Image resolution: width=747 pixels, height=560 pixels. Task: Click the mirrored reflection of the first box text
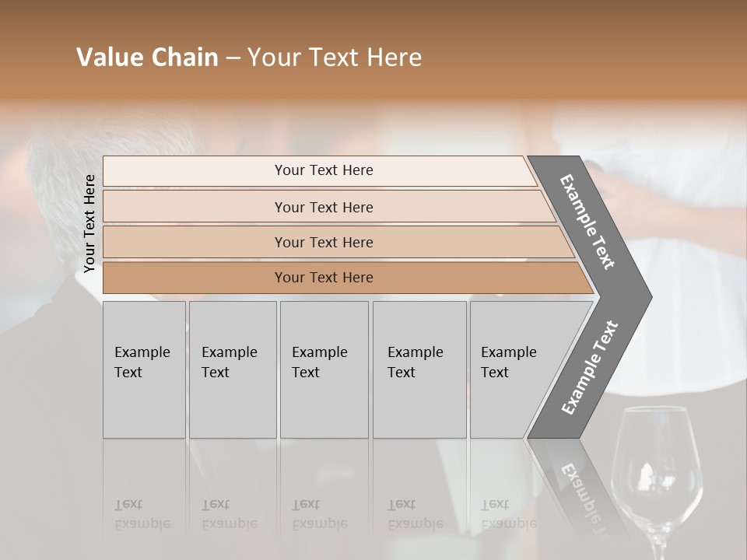pyautogui.click(x=142, y=514)
